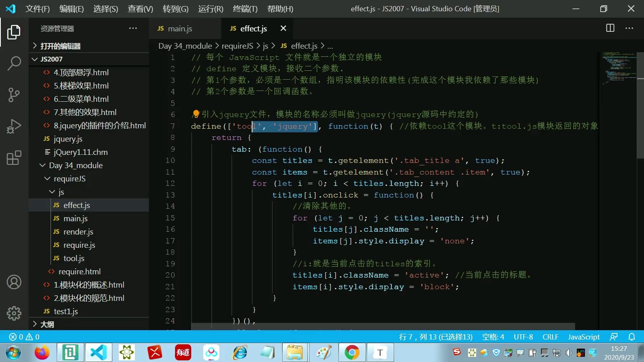
Task: Open Youdao dictionary taskbar icon
Action: pos(183,353)
